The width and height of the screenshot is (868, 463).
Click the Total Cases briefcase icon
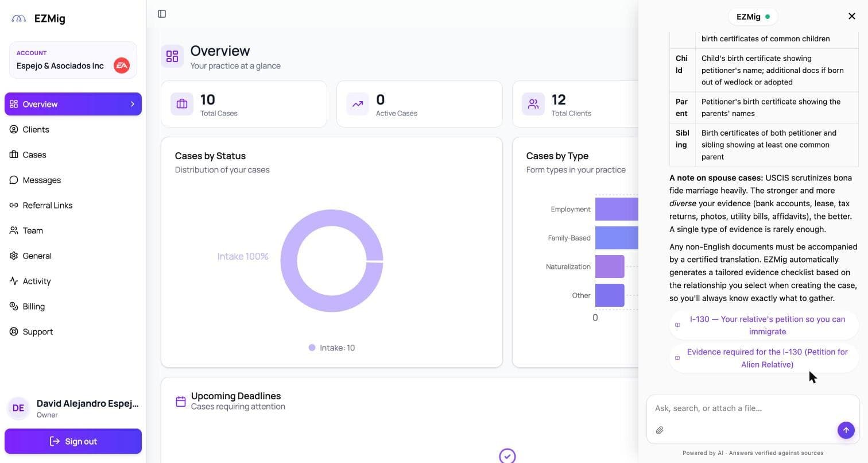(182, 104)
